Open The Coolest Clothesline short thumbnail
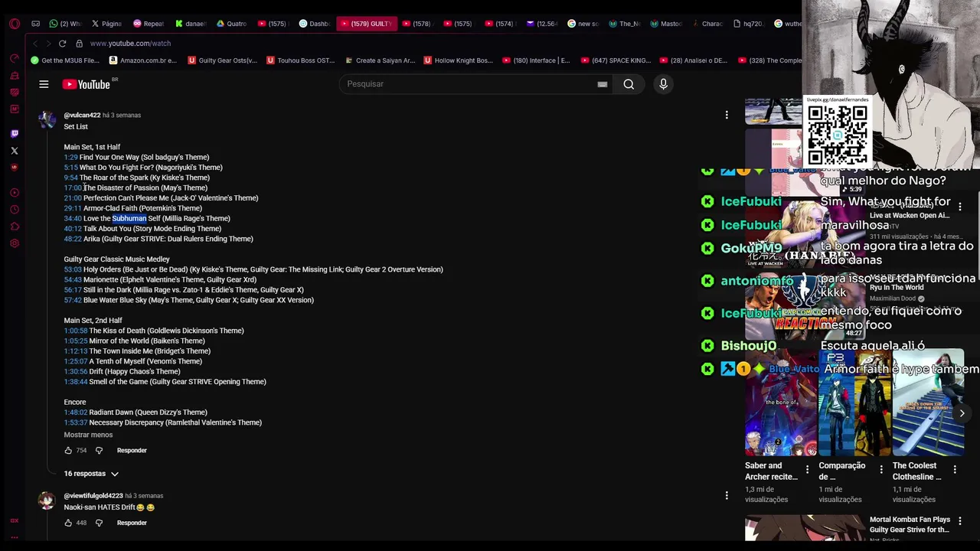 928,403
